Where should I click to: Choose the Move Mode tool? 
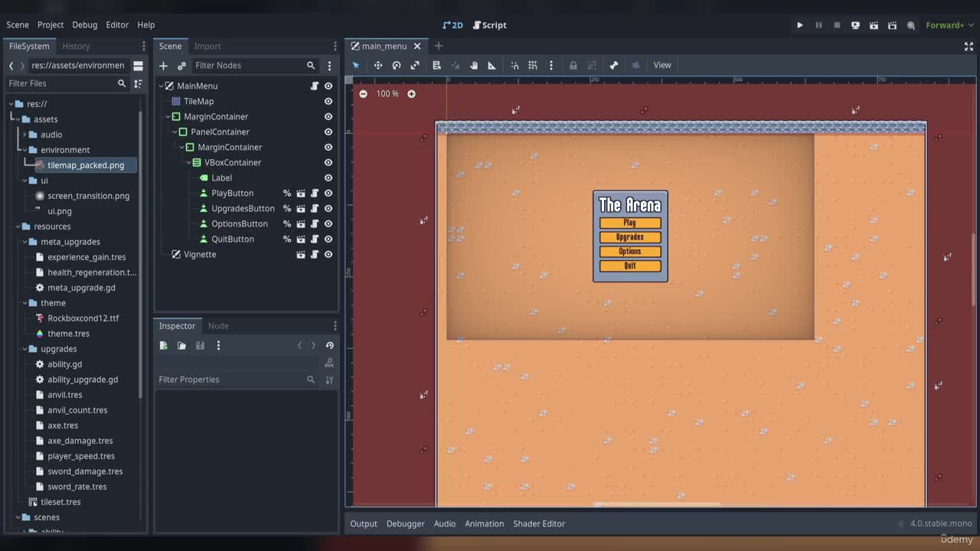377,65
